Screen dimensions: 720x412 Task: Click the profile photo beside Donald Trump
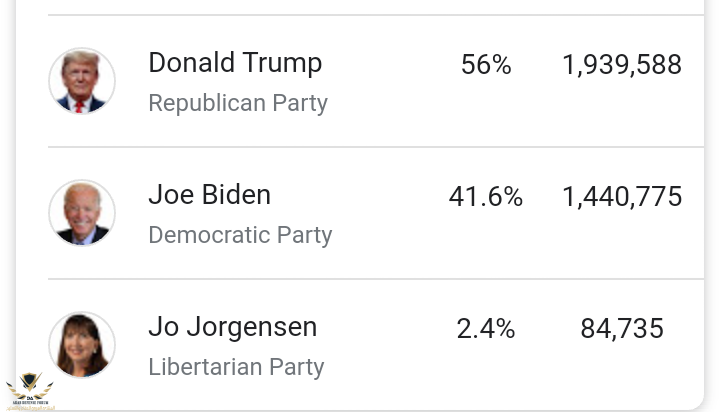point(82,81)
